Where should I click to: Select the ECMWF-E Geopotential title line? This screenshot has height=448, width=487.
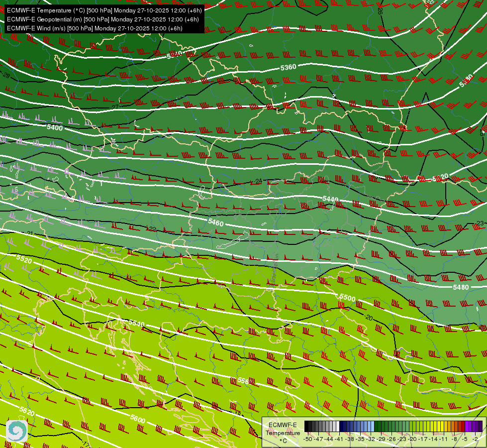point(103,19)
